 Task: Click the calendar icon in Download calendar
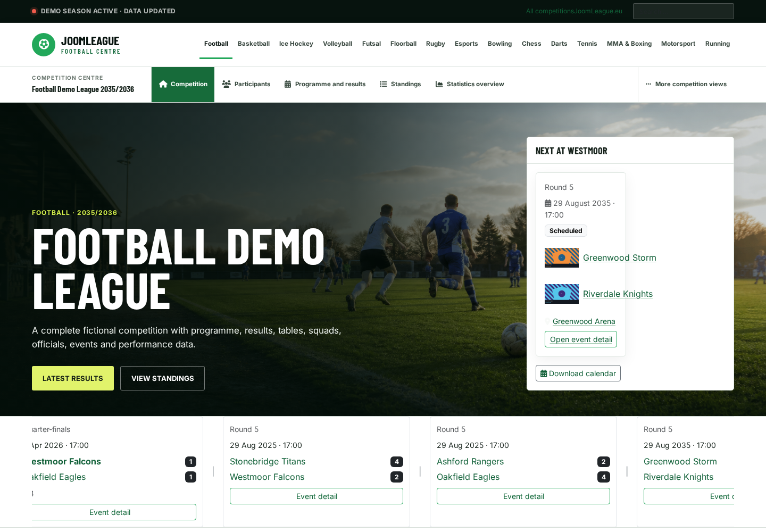click(x=544, y=373)
